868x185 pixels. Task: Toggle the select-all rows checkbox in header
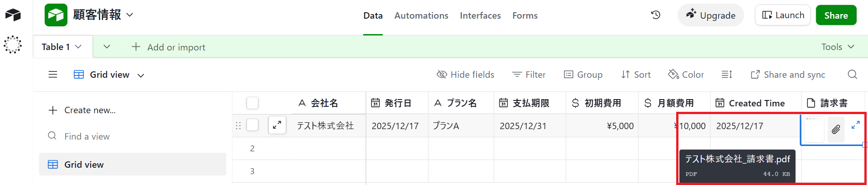click(252, 103)
